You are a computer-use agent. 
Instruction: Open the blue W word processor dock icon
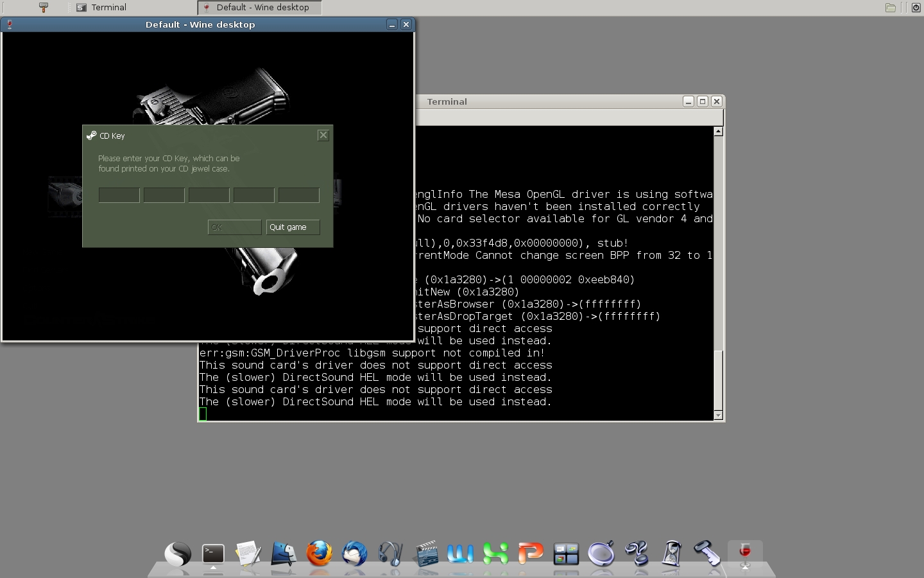460,554
